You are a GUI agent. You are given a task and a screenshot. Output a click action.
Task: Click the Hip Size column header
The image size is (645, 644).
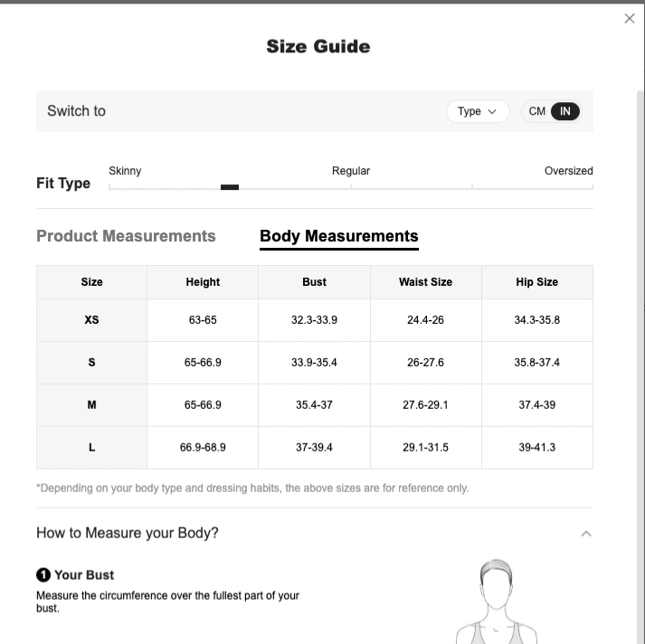(x=537, y=282)
